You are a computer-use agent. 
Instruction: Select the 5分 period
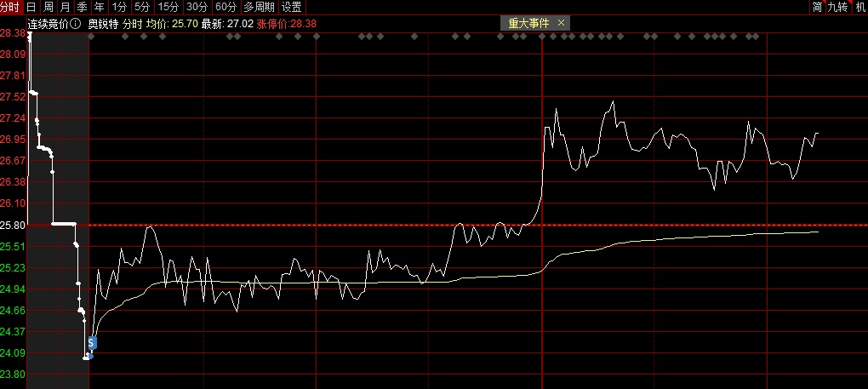coord(142,7)
